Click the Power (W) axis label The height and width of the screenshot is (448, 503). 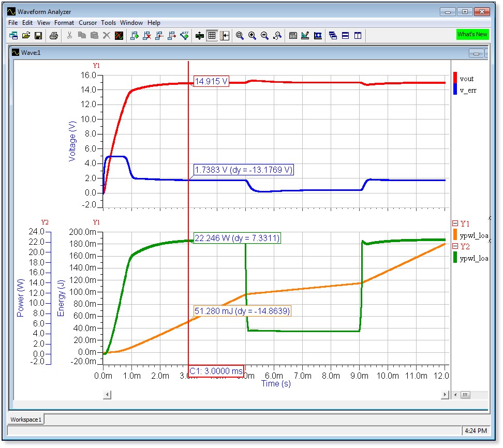point(20,298)
